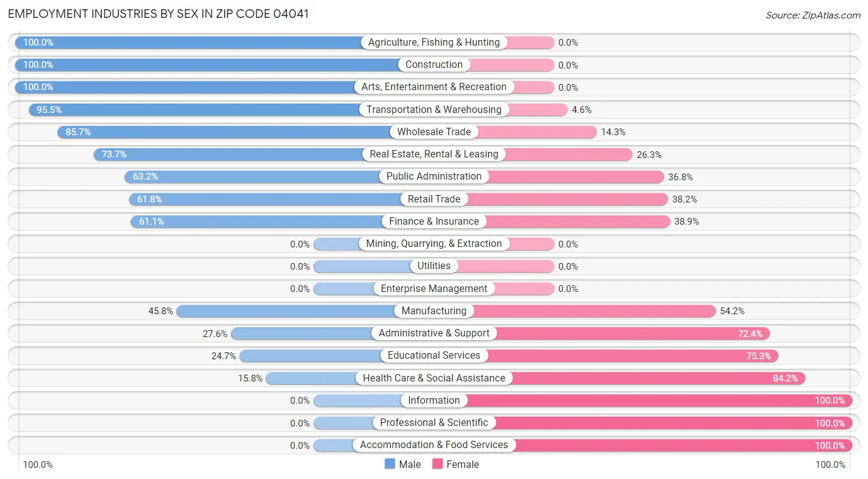Click the Public Administration female bar
This screenshot has width=868, height=479.
pyautogui.click(x=574, y=177)
